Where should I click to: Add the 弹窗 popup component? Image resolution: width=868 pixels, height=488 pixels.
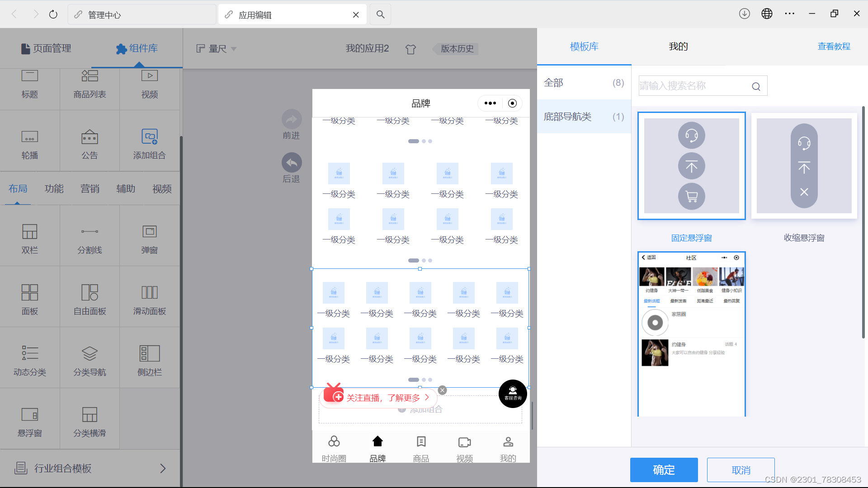tap(149, 237)
